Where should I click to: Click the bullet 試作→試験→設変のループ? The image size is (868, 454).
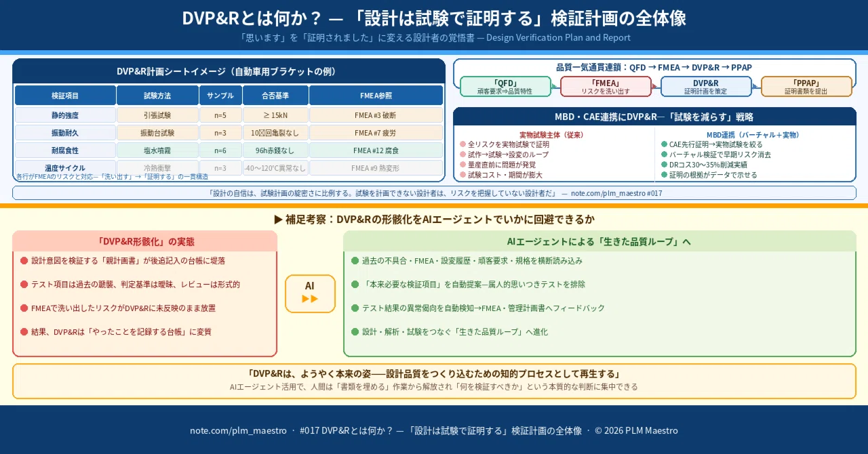[504, 154]
